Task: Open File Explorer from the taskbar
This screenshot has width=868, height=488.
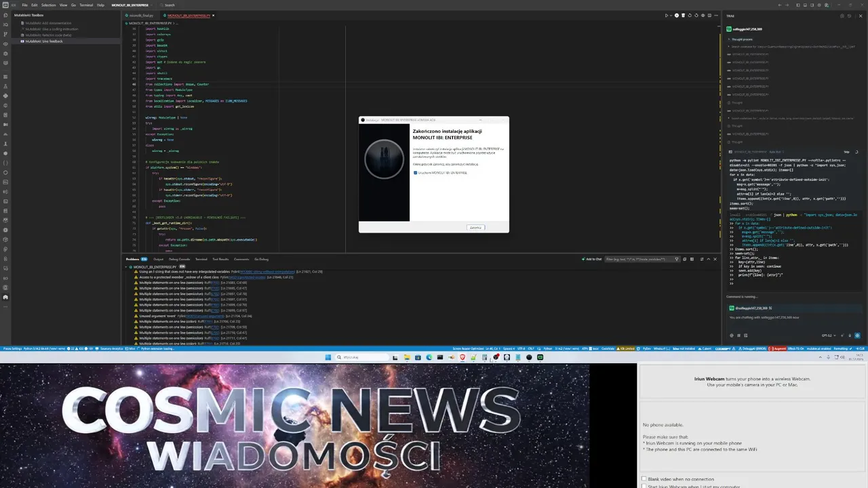Action: [x=407, y=357]
